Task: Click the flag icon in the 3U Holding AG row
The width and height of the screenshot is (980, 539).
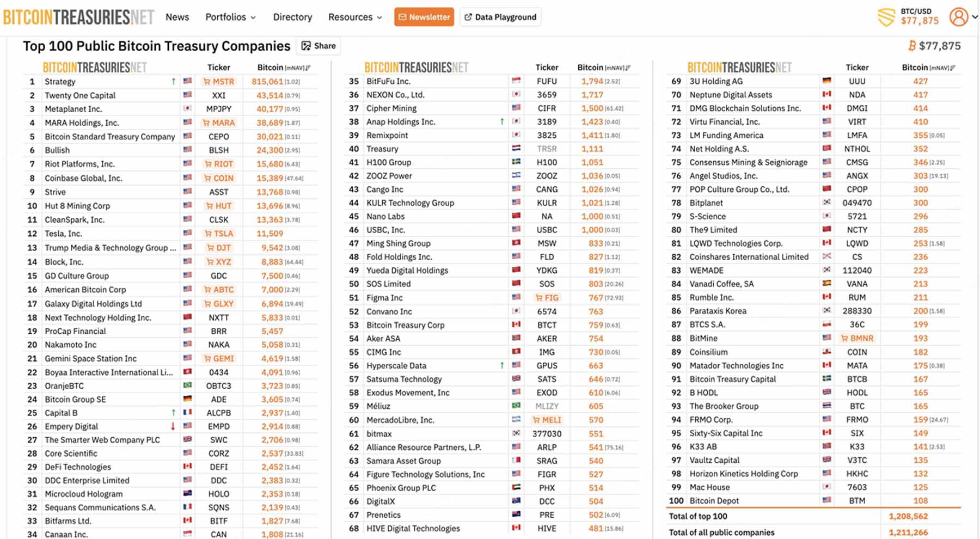Action: pos(826,81)
